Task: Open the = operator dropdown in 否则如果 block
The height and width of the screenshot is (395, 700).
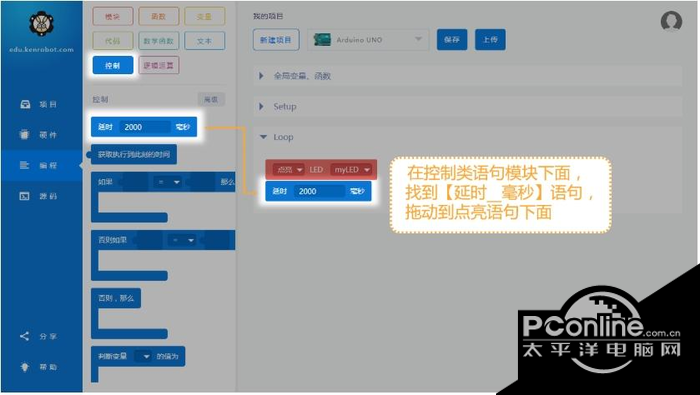Action: 183,240
